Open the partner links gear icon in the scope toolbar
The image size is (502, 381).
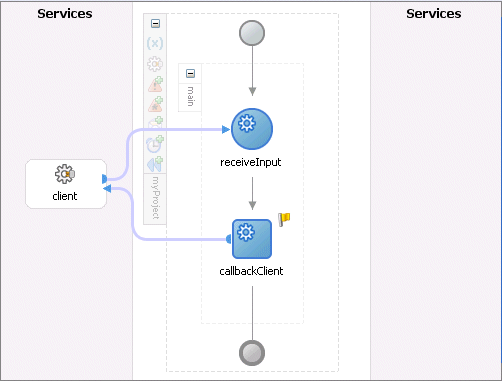155,64
